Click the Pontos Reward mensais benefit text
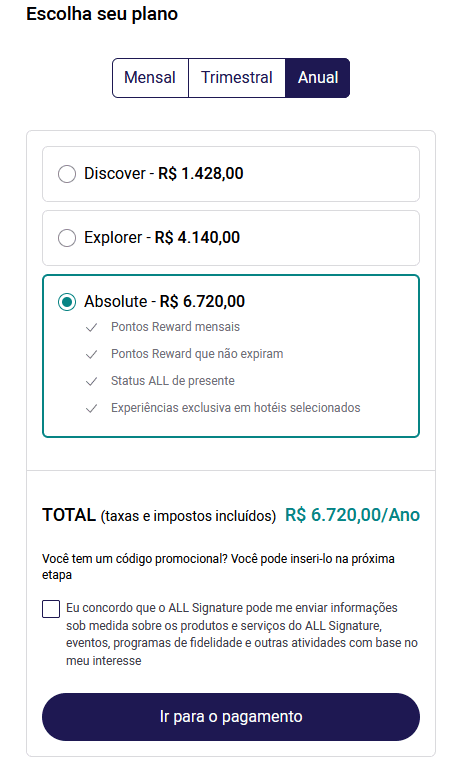458x767 pixels. (x=175, y=327)
